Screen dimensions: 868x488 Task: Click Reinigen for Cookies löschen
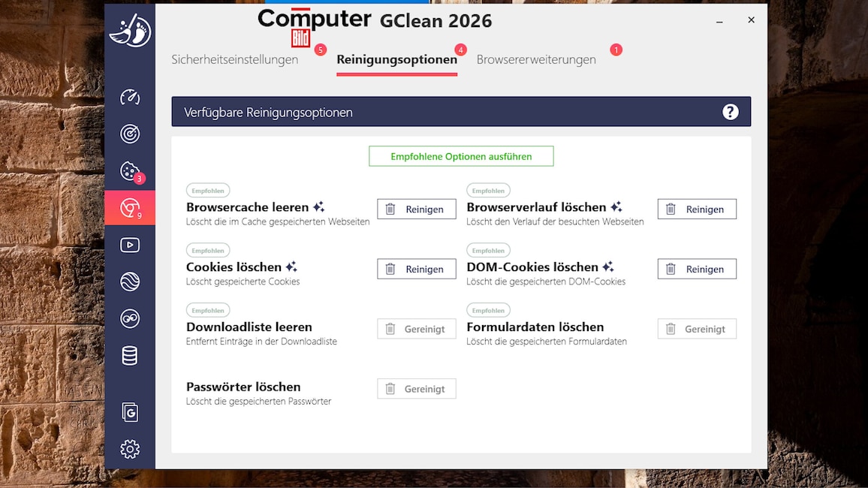(417, 269)
